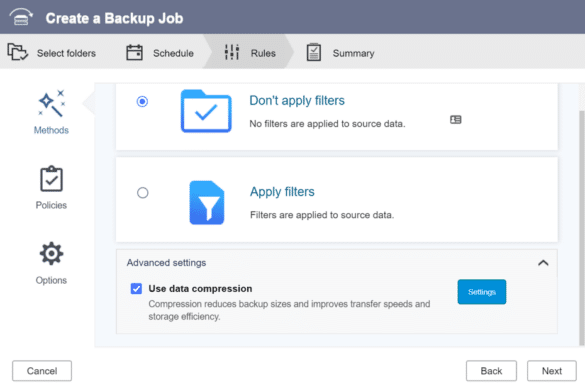Click the Select folders step icon

point(18,52)
